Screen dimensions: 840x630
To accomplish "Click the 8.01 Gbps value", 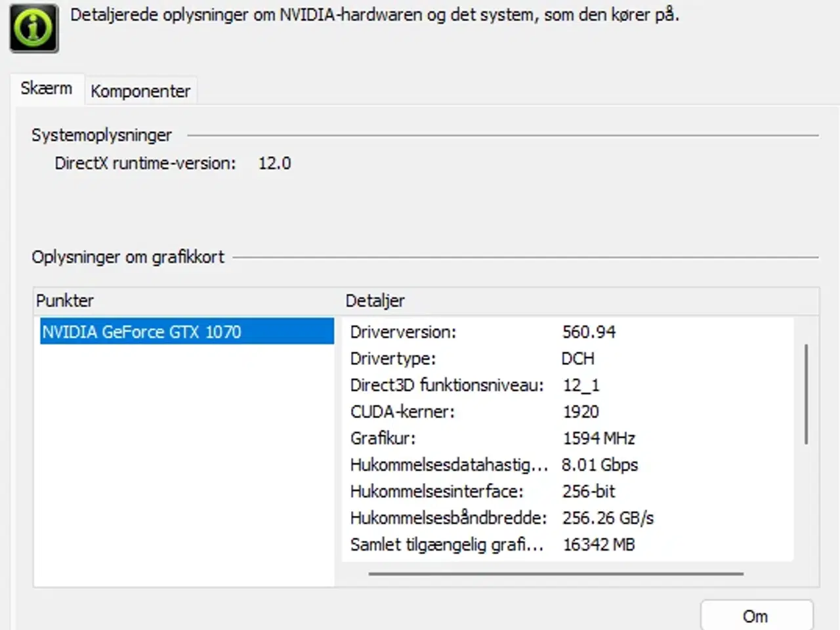I will pyautogui.click(x=599, y=465).
